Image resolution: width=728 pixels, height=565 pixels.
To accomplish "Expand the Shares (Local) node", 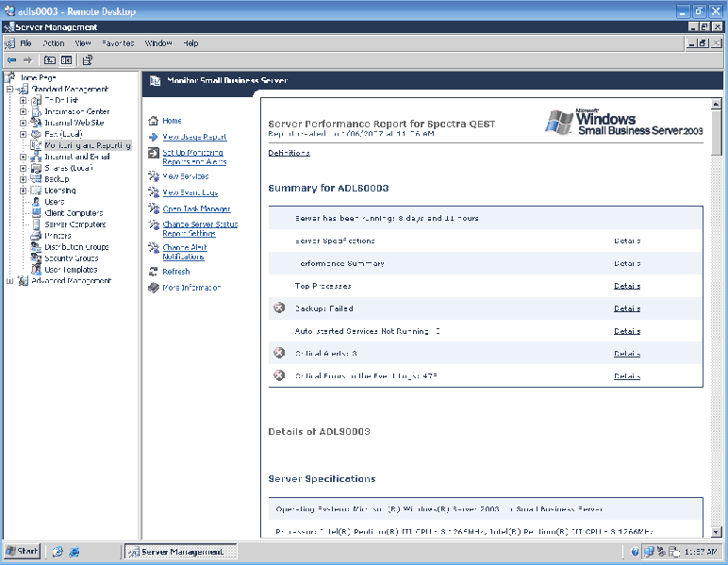I will click(23, 168).
